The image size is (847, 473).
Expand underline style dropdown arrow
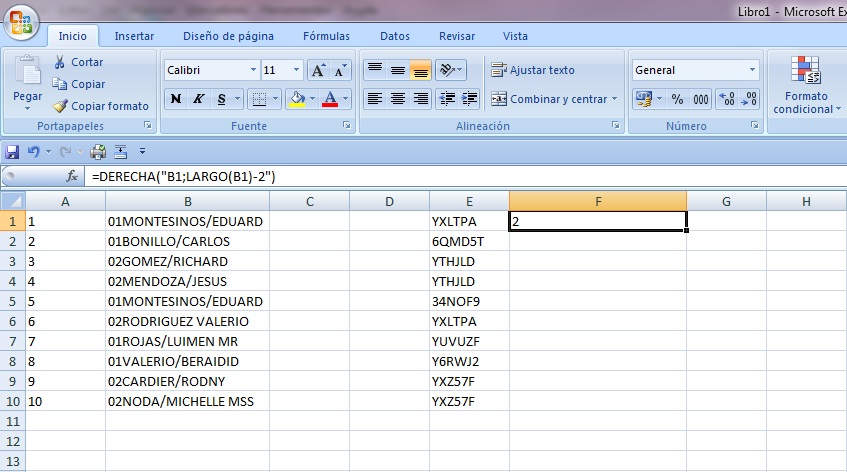tap(237, 99)
